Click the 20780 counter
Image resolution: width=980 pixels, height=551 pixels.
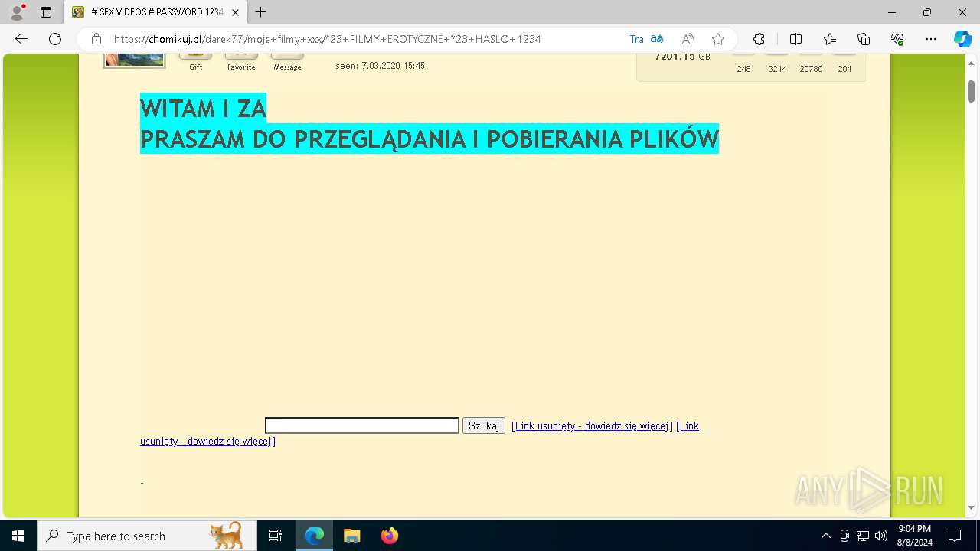pos(811,69)
